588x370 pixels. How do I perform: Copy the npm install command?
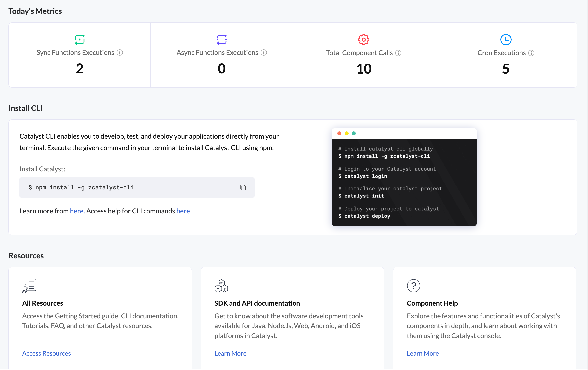(x=243, y=187)
